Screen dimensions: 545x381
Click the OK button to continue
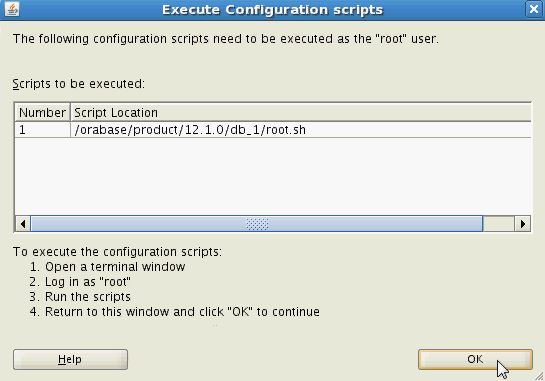[x=475, y=359]
